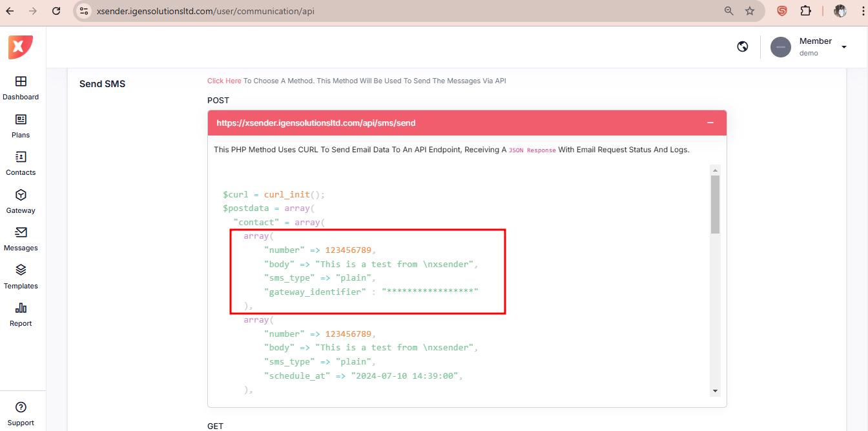Open the Gateway section icon
The width and height of the screenshot is (868, 431).
tap(21, 195)
